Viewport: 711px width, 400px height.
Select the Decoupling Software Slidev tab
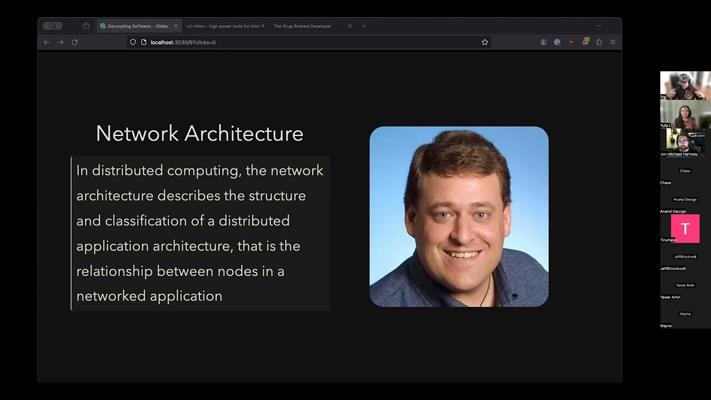[133, 26]
